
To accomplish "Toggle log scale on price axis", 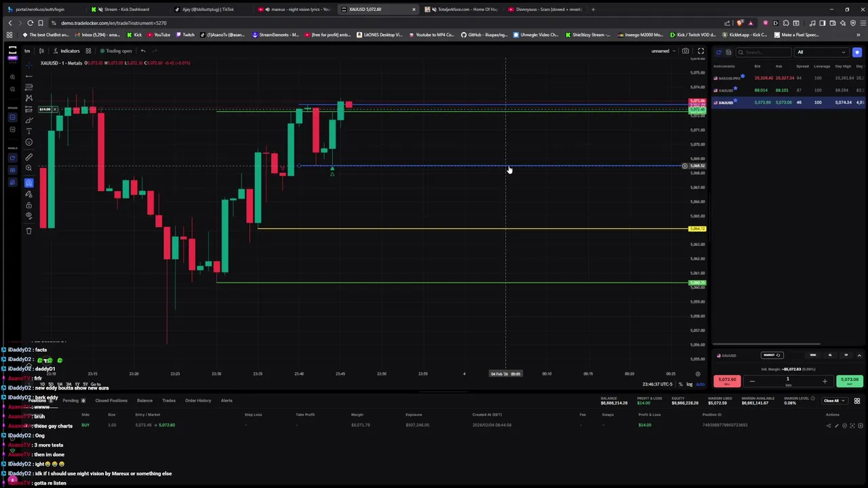I will pos(689,384).
